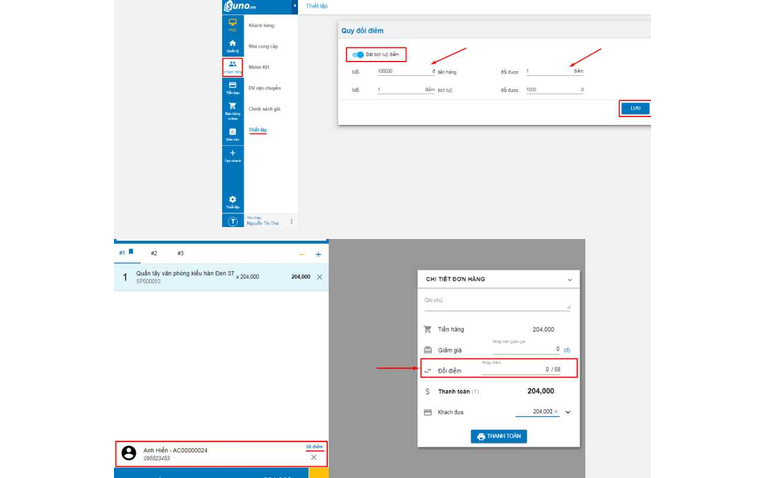Click the card icon beside Khách đưa
Viewport: 765px width, 478px height.
pos(428,413)
